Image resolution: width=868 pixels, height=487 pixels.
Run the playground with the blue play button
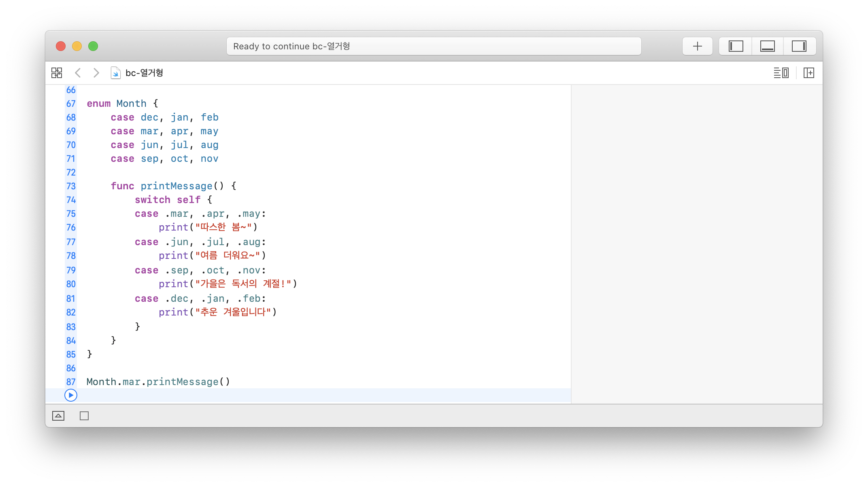click(71, 395)
